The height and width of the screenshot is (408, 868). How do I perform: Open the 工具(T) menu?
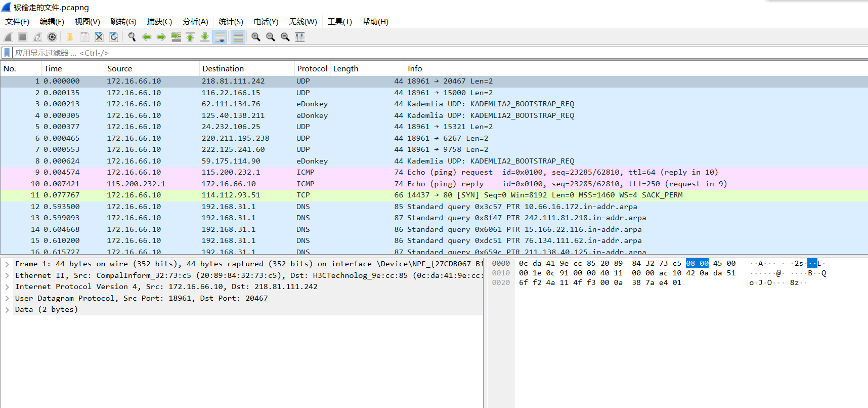[x=339, y=22]
